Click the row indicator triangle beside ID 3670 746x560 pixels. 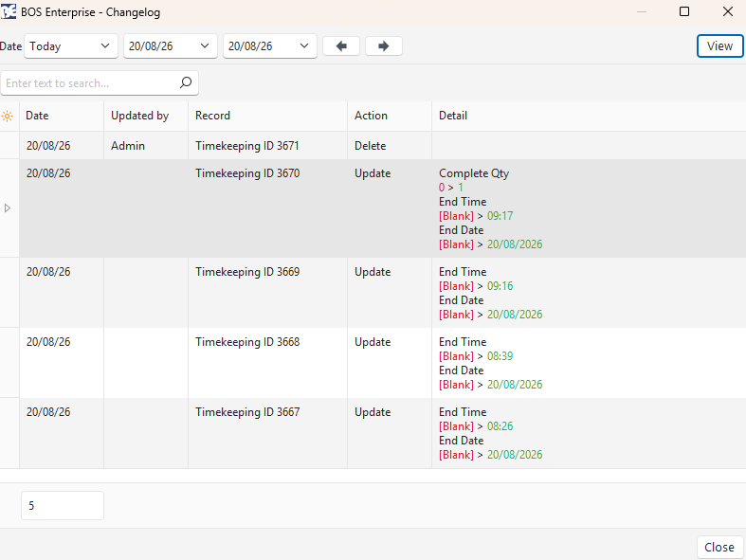8,208
